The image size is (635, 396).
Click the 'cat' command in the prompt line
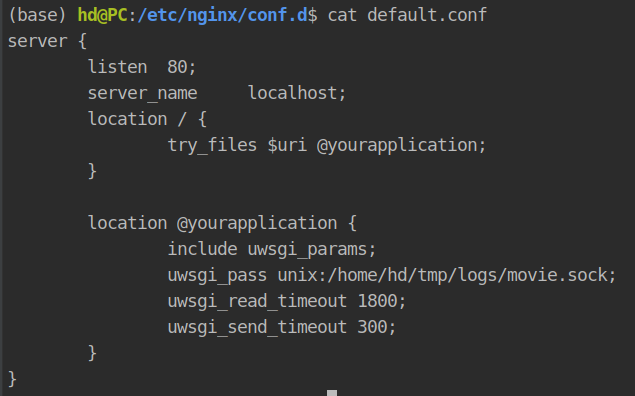click(342, 15)
